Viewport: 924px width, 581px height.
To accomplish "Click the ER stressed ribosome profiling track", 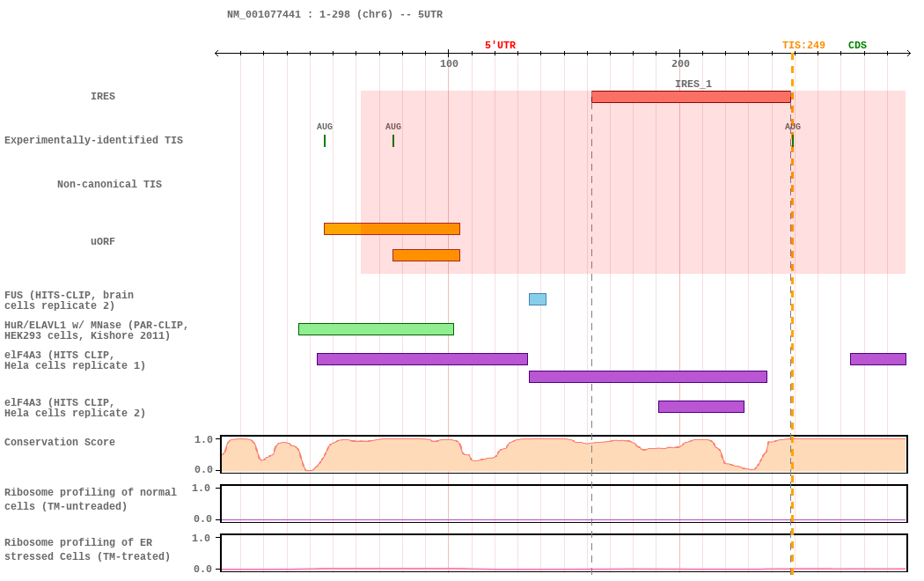I will pyautogui.click(x=563, y=553).
